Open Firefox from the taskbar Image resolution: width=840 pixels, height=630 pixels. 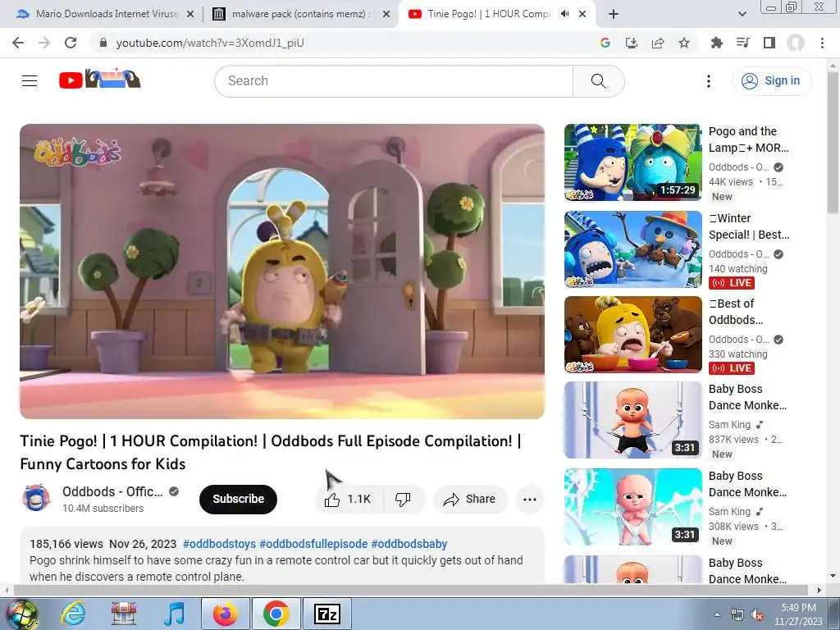(x=226, y=614)
